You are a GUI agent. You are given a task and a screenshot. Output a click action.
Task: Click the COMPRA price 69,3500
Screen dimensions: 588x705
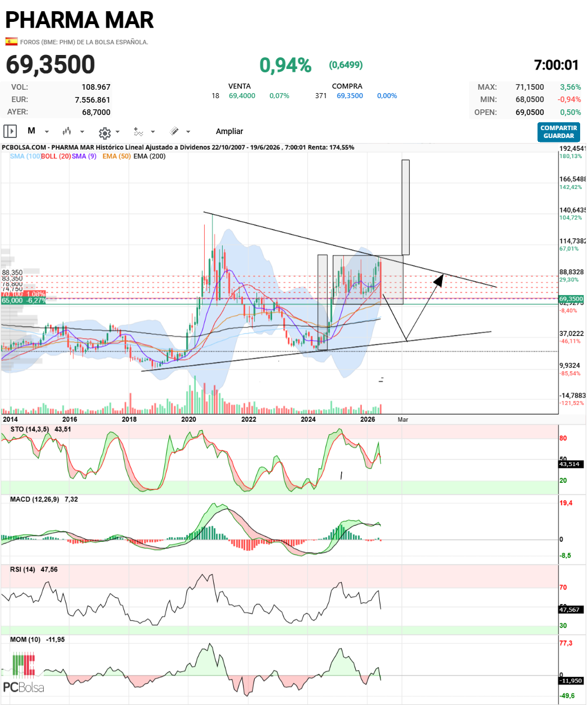pyautogui.click(x=350, y=96)
